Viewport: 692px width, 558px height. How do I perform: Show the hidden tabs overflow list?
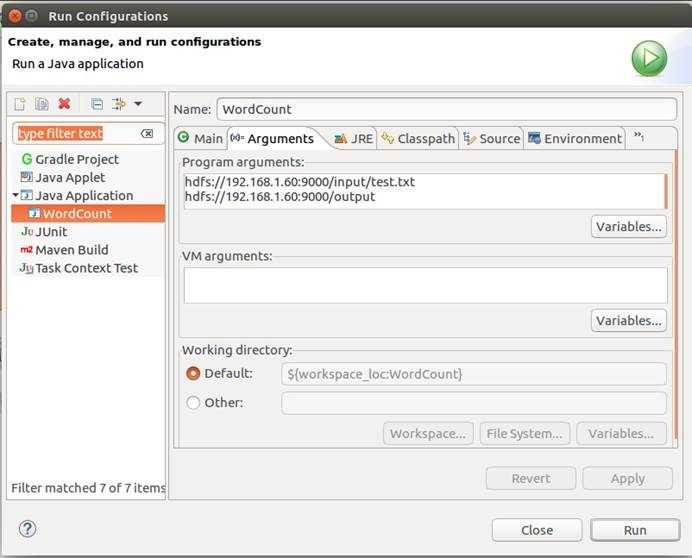click(x=638, y=138)
